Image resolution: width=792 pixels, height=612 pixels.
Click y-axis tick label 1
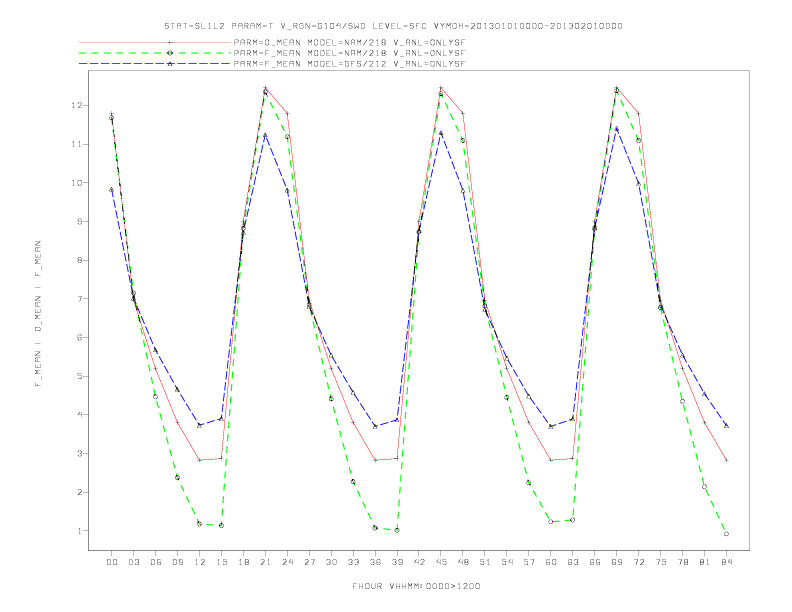pyautogui.click(x=79, y=531)
